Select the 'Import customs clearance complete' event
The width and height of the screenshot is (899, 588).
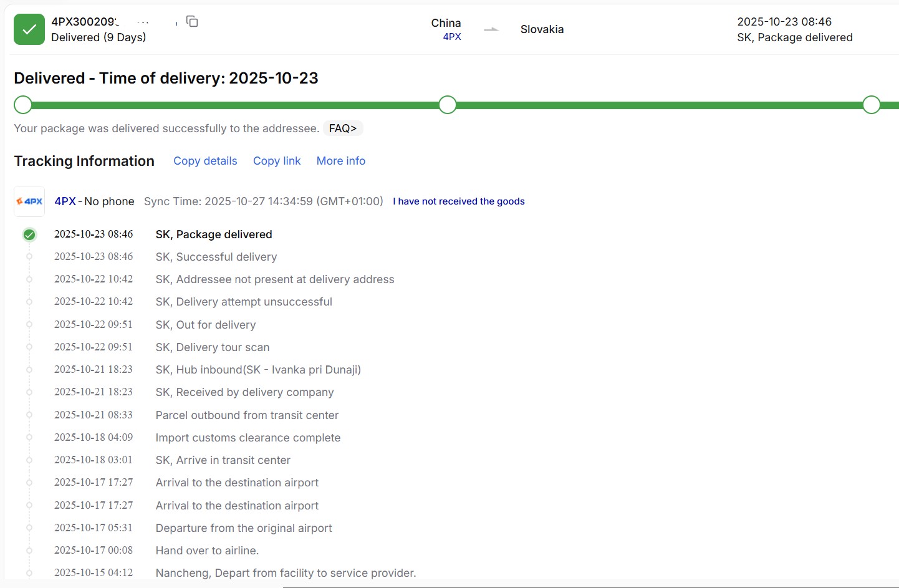pos(248,438)
